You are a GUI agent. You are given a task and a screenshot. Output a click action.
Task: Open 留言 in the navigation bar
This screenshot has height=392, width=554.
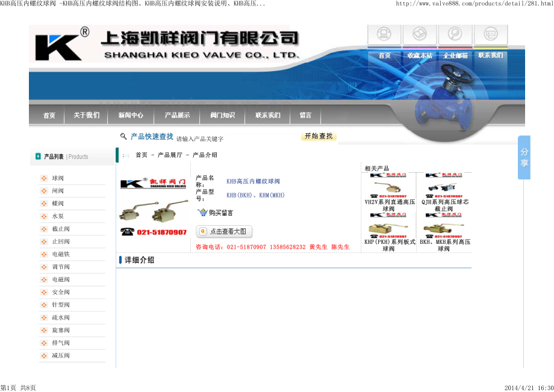[305, 115]
